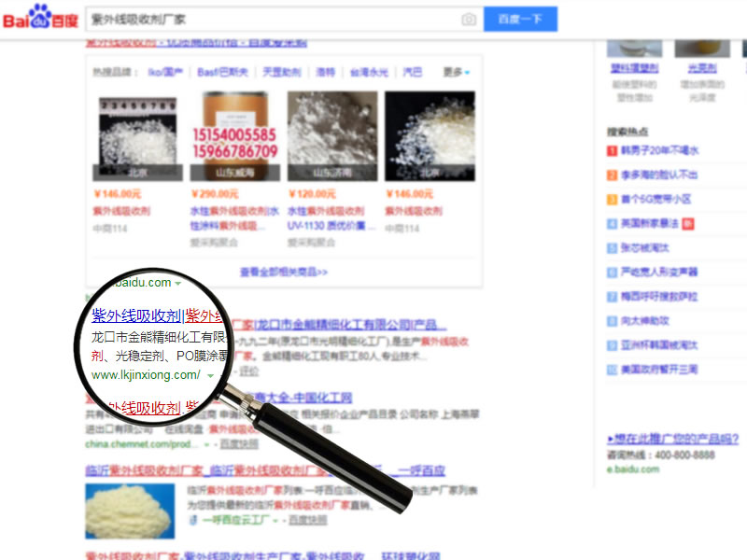Expand the 更多 brands dropdown
Screen dimensions: 747x560
(x=457, y=72)
